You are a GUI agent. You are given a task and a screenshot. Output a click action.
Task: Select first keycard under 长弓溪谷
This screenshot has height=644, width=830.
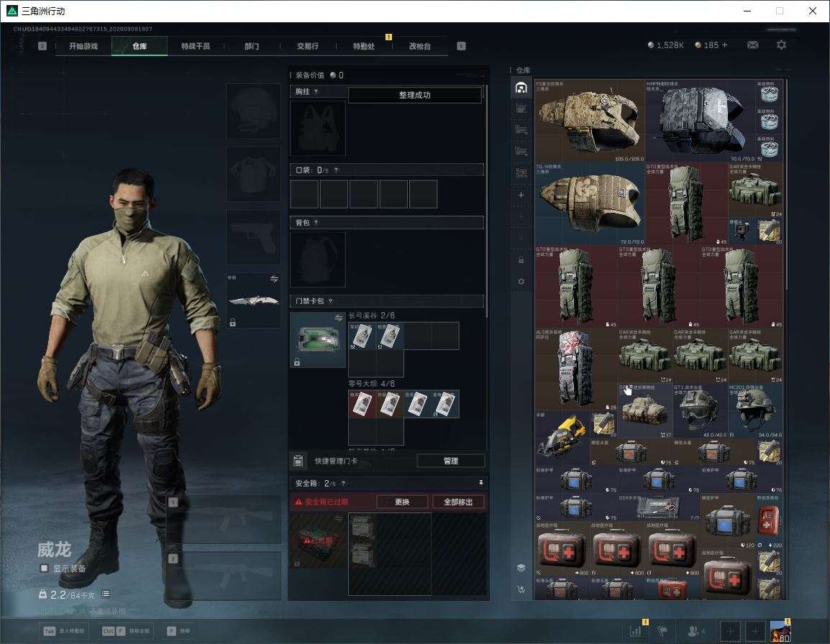coord(362,336)
